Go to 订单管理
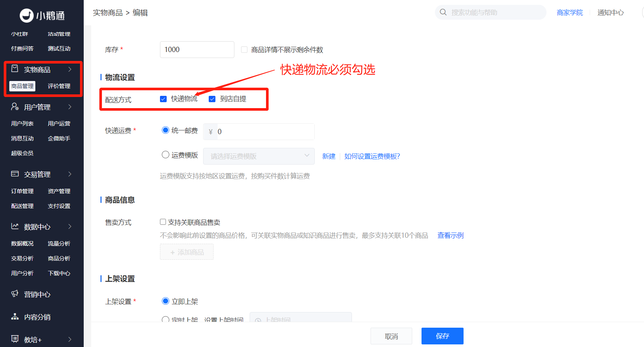Image resolution: width=644 pixels, height=347 pixels. coord(22,191)
